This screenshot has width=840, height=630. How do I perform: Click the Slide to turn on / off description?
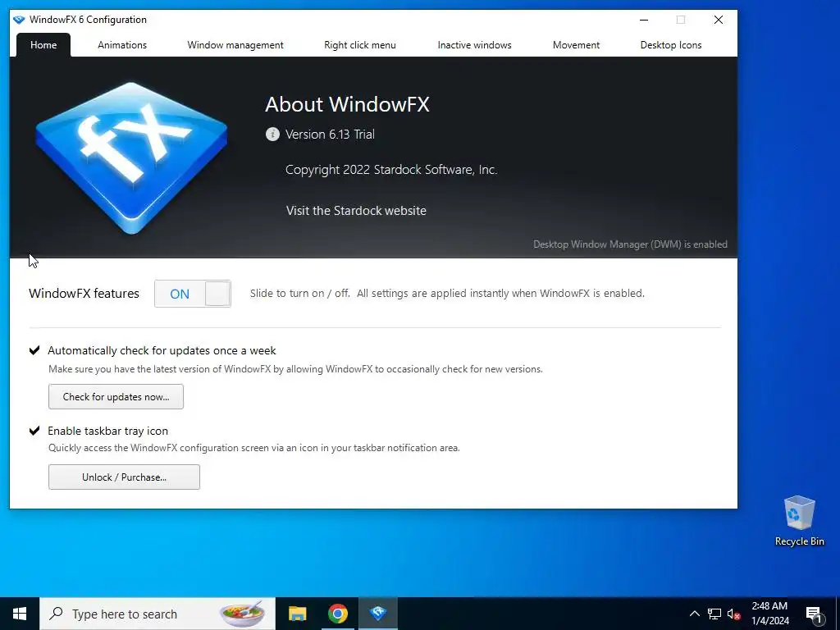[447, 293]
